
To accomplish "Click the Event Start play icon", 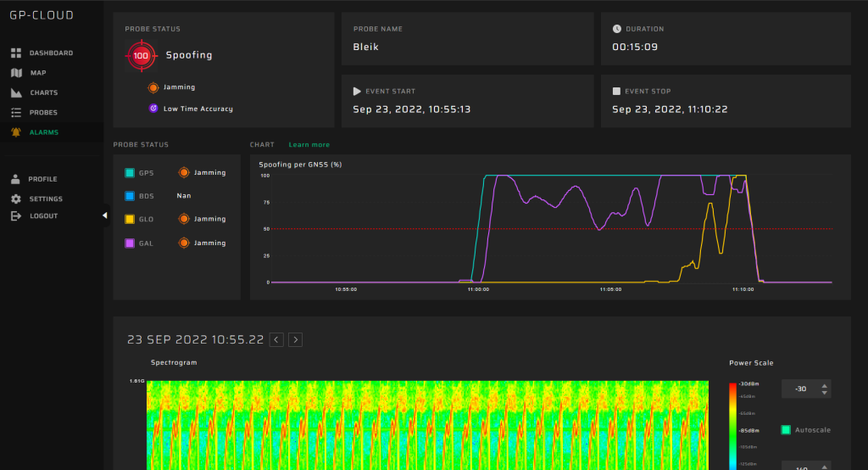I will click(x=357, y=92).
